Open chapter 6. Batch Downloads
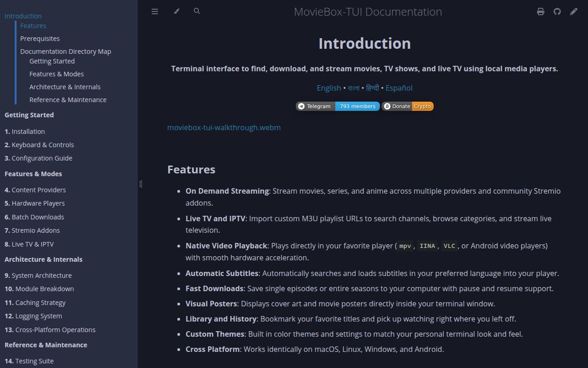 click(x=34, y=217)
